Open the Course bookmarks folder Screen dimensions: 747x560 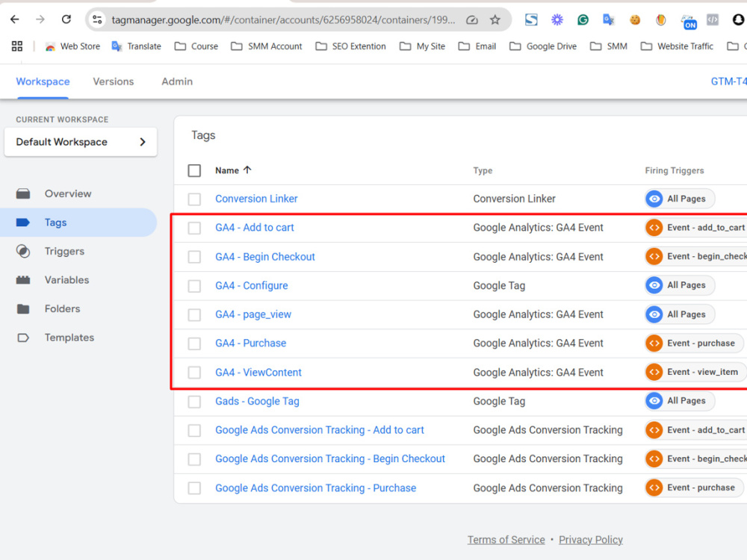coord(196,46)
